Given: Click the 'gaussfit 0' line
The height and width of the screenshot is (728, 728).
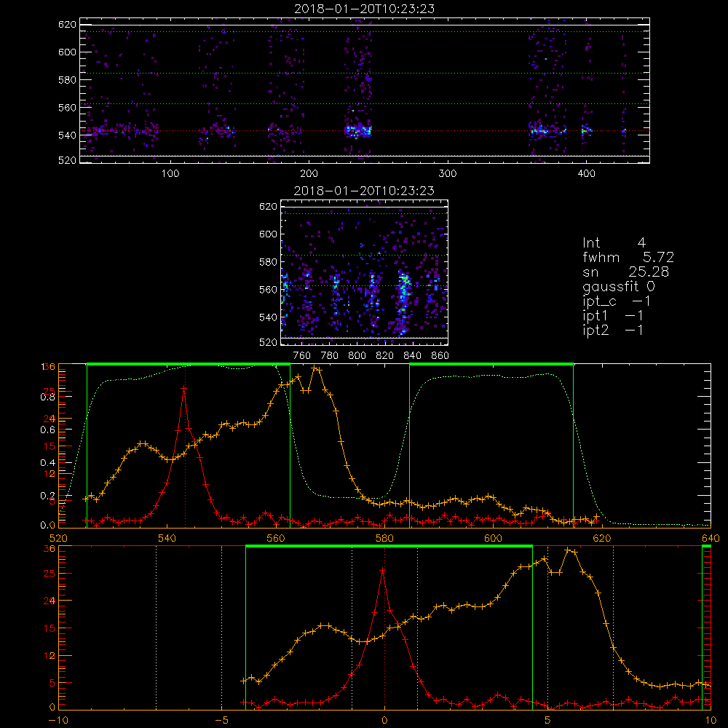Looking at the screenshot, I should pos(619,287).
